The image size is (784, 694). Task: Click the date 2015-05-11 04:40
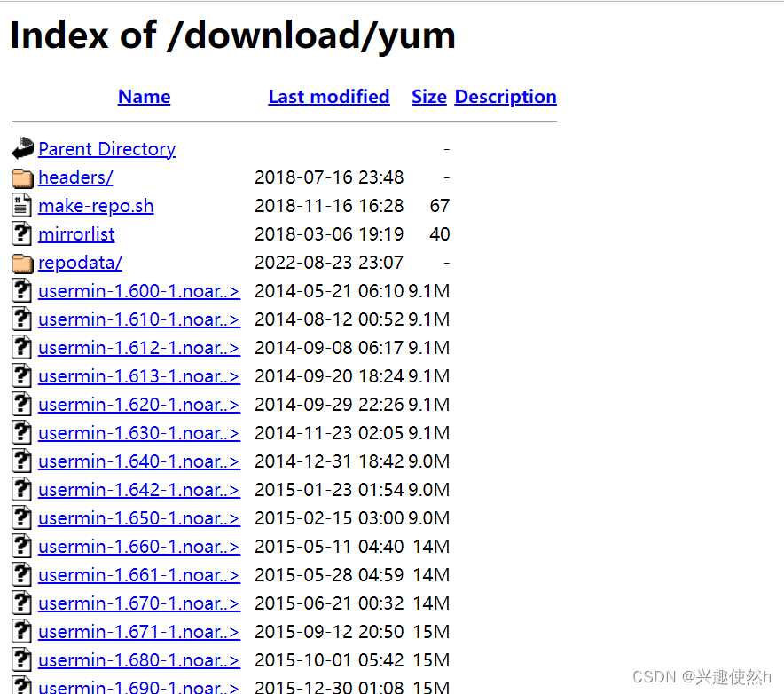click(329, 547)
